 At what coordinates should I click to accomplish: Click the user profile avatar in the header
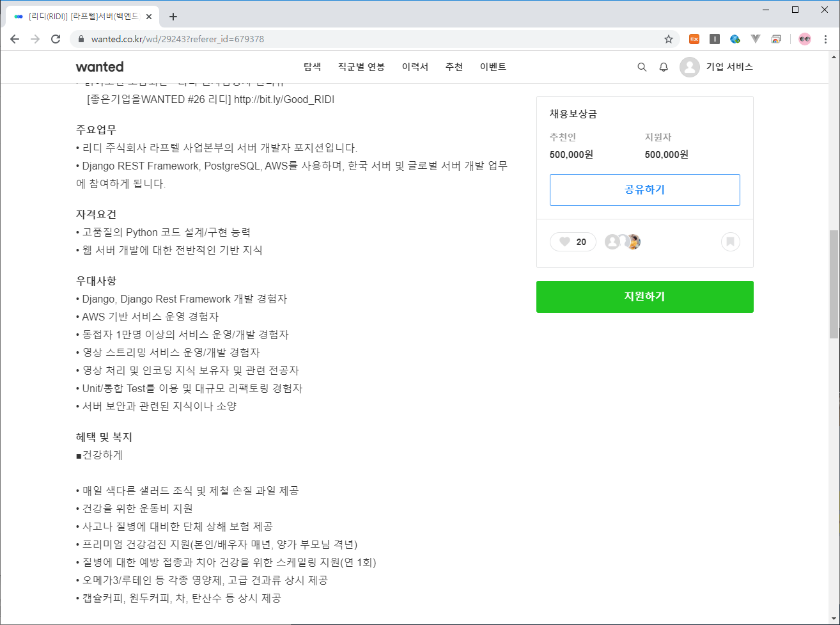(x=690, y=67)
